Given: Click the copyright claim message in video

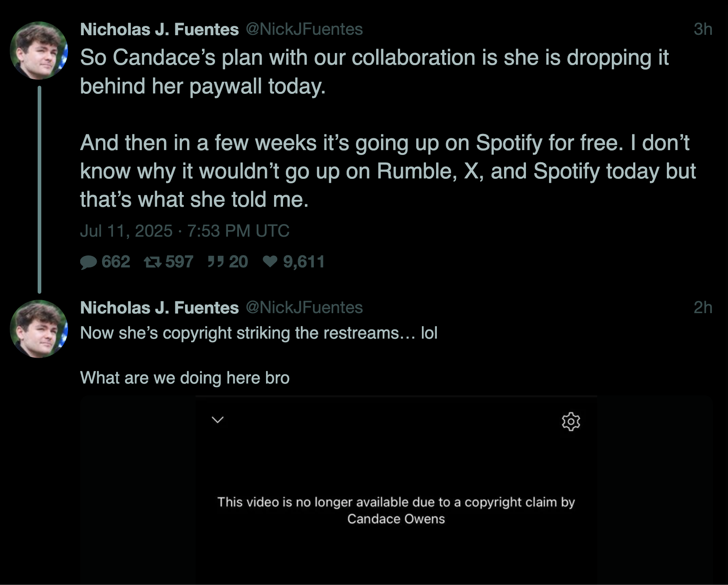Looking at the screenshot, I should pyautogui.click(x=396, y=510).
